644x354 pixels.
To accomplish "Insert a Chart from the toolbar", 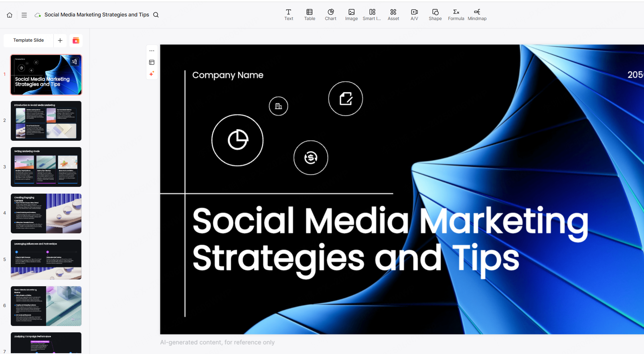I will [330, 15].
